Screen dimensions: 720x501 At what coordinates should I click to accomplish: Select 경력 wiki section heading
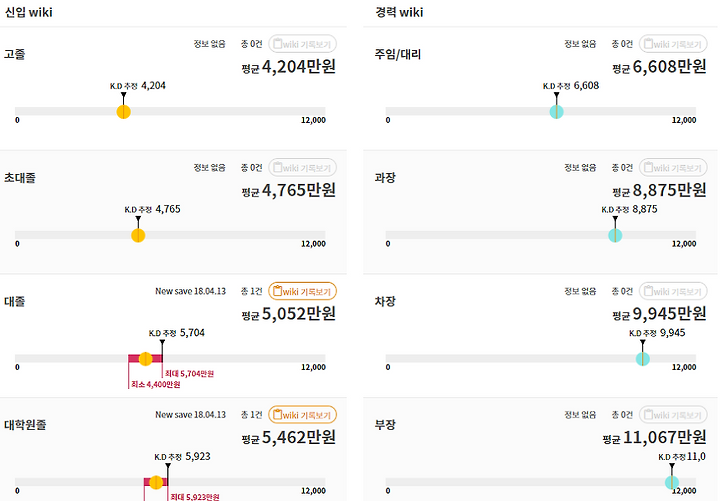click(398, 12)
